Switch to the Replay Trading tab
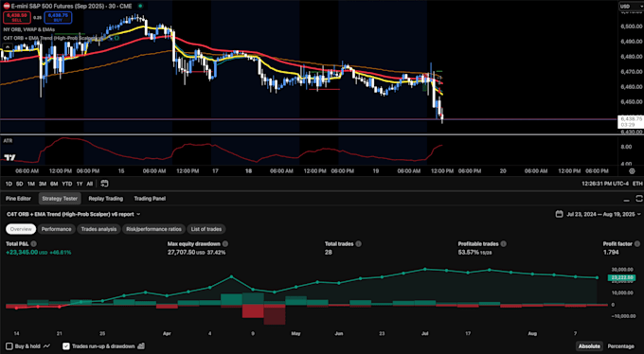Viewport: 644px width, 354px height. [x=105, y=199]
